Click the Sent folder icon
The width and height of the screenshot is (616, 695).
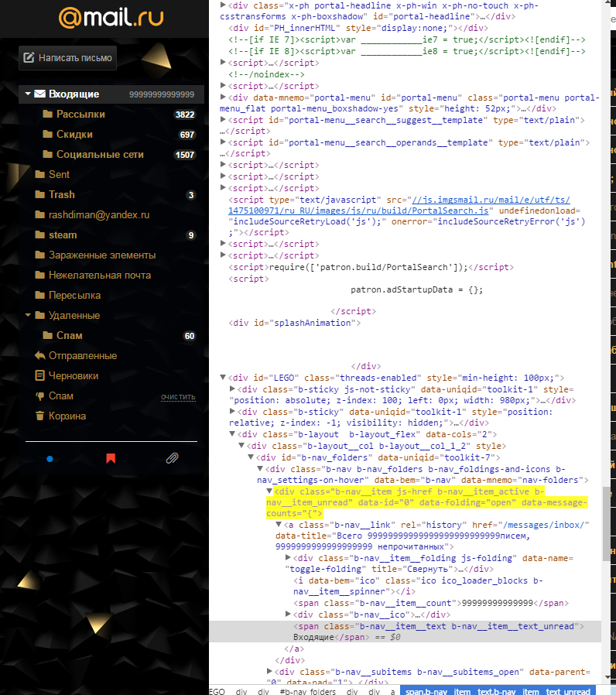(40, 174)
